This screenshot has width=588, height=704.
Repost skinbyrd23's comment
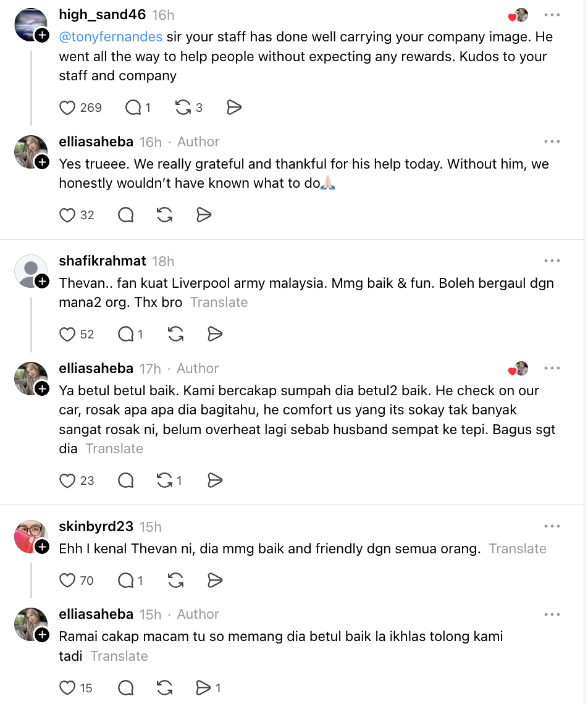click(x=176, y=580)
